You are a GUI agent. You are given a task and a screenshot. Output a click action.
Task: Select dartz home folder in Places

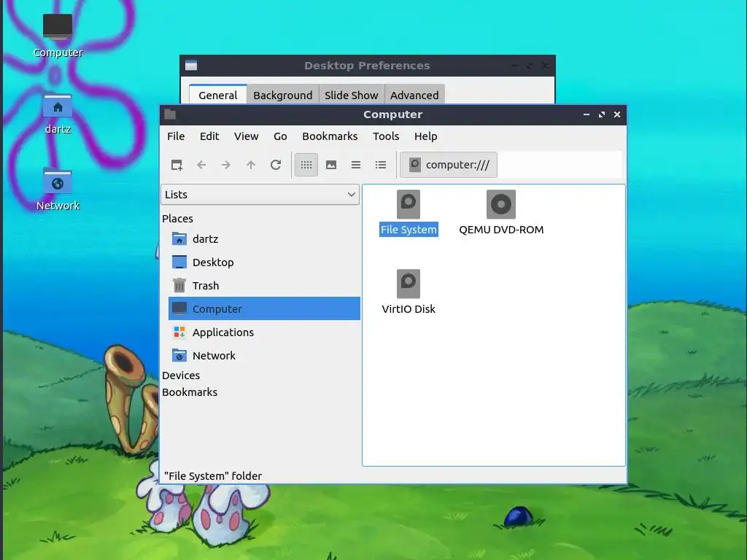point(264,238)
